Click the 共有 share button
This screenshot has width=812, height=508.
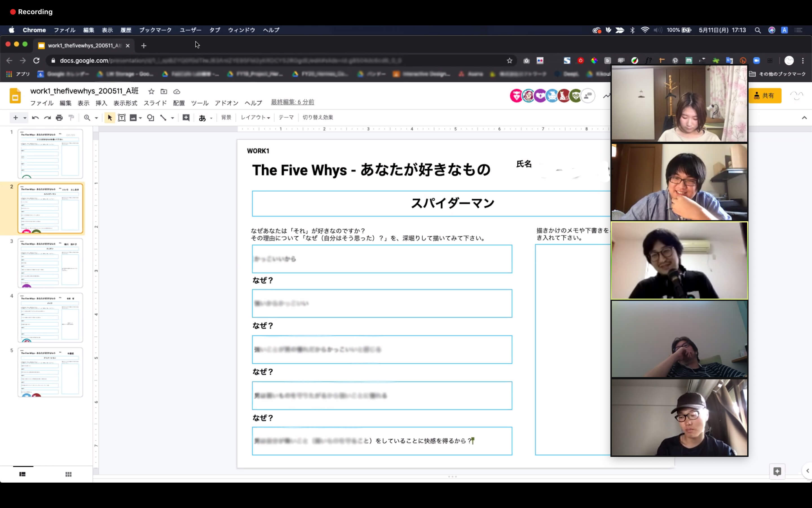pyautogui.click(x=764, y=96)
